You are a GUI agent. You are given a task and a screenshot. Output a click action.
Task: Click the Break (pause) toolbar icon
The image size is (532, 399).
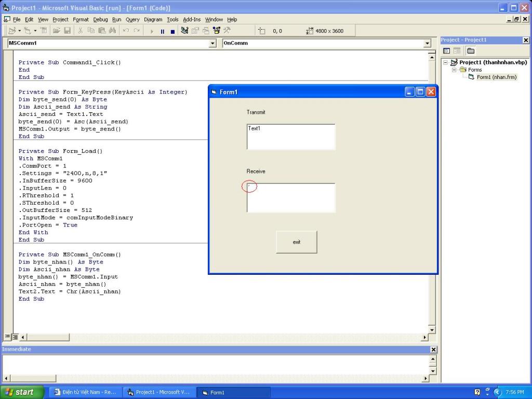click(162, 31)
